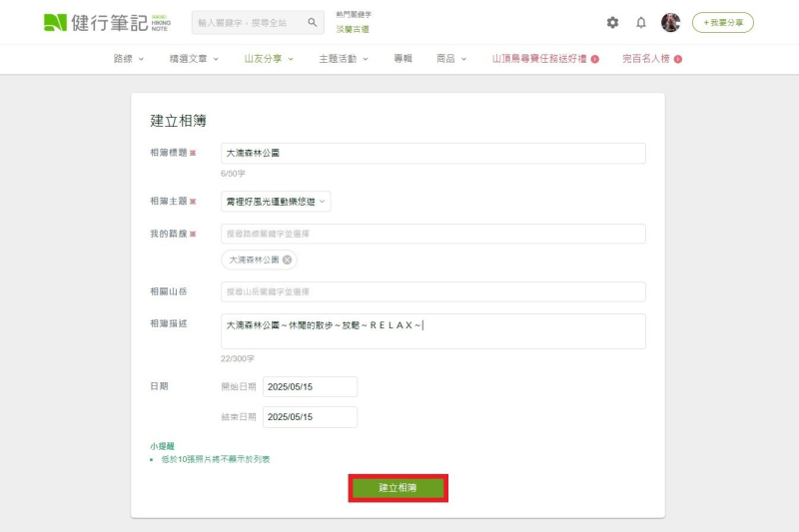Focus the 相關山岳 search field
This screenshot has width=799, height=532.
(432, 291)
